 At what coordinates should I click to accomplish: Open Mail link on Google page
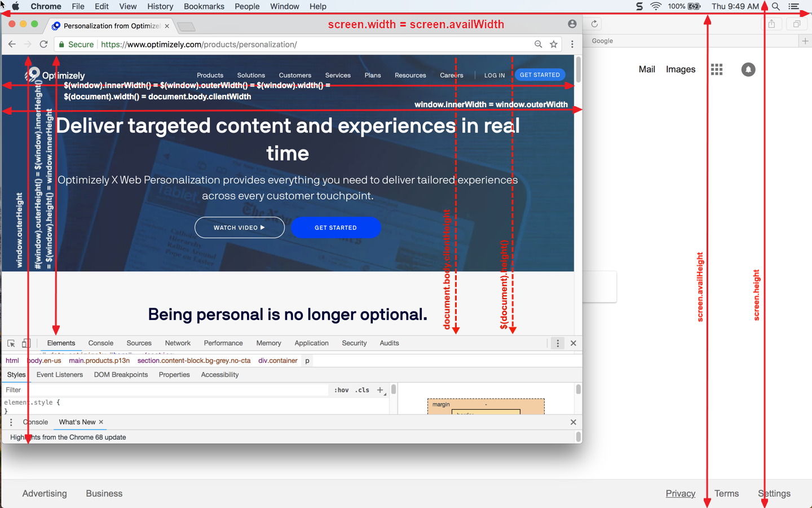coord(647,69)
